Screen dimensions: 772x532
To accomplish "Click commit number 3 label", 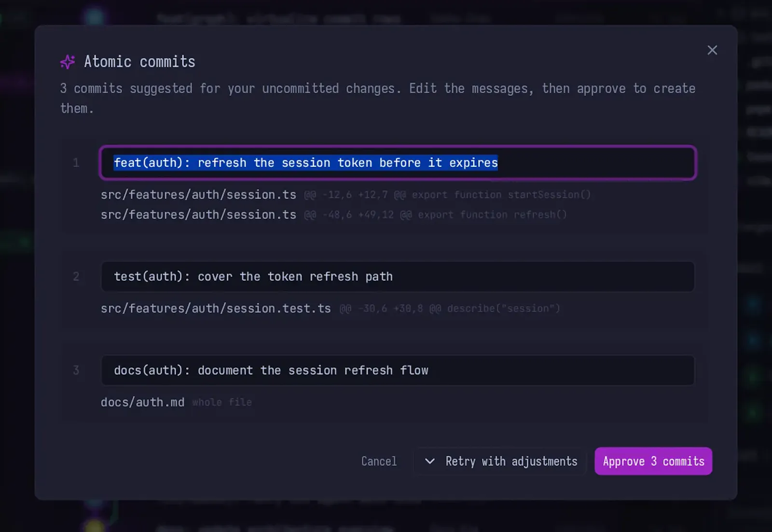I will (76, 370).
